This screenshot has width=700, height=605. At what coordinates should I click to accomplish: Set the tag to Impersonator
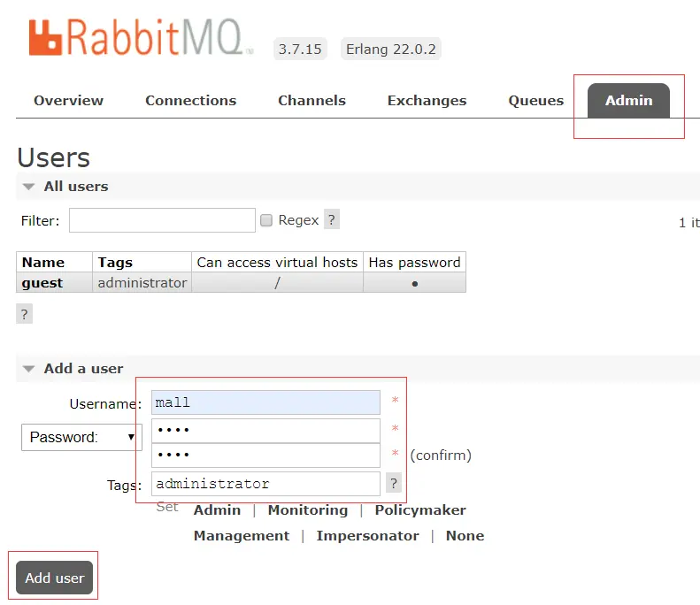tap(367, 535)
